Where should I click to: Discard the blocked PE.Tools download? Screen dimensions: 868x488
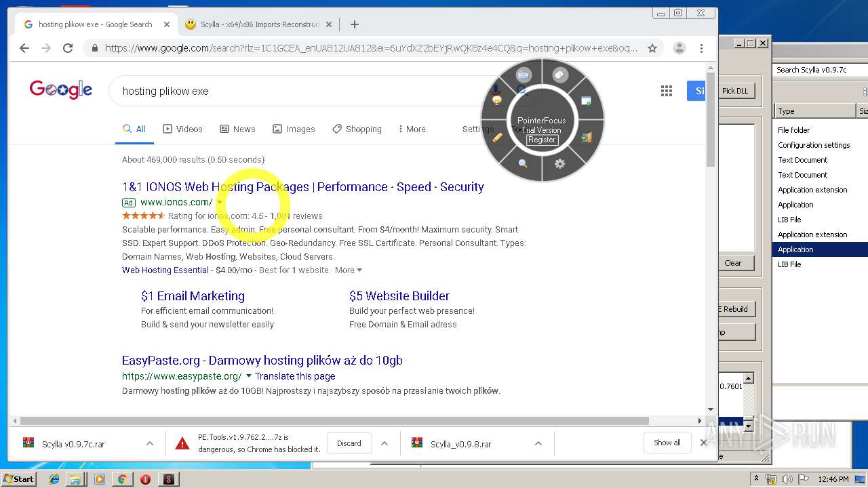[349, 443]
